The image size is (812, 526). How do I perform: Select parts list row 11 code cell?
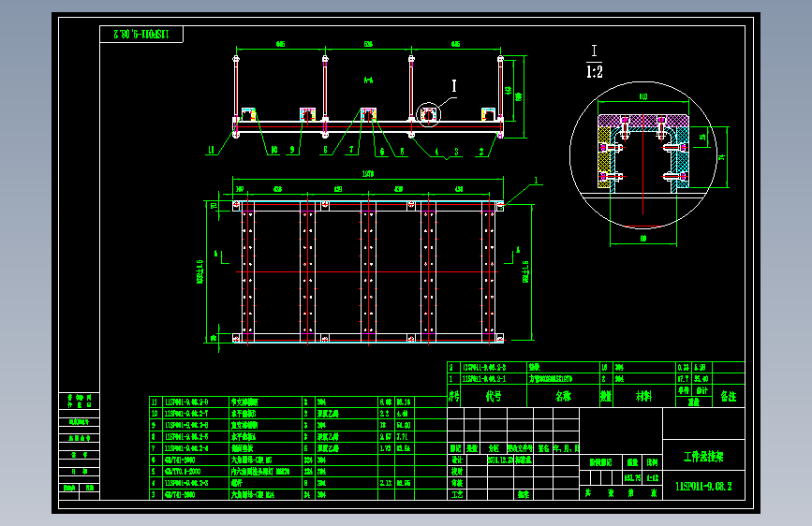tap(196, 402)
